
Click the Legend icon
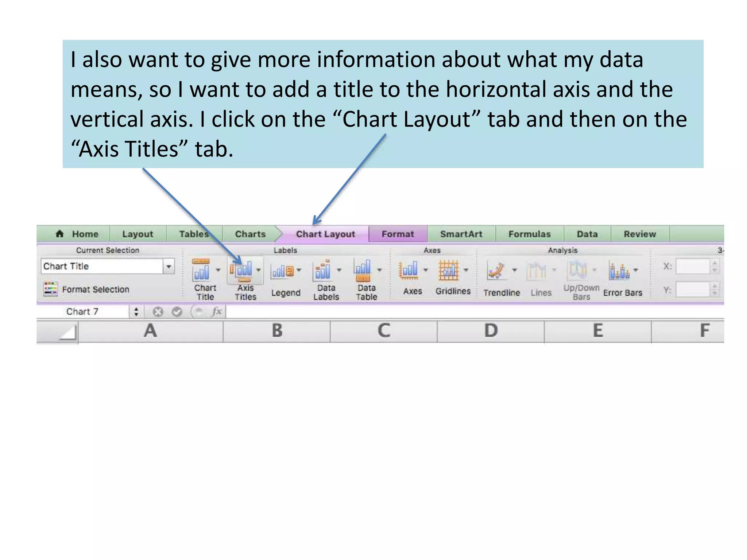click(x=282, y=271)
